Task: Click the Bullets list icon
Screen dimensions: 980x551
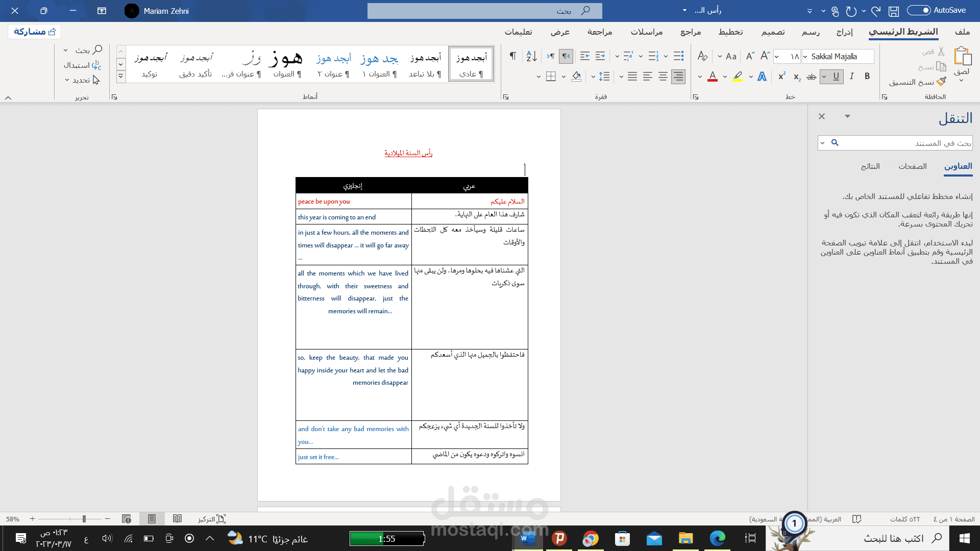Action: pos(678,56)
